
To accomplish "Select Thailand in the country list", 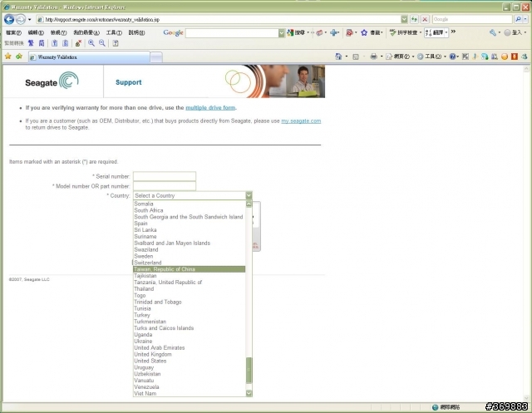I will [189, 289].
